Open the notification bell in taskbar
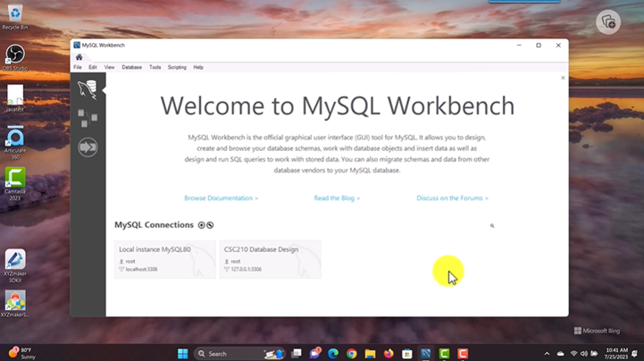This screenshot has height=361, width=644. (x=635, y=354)
